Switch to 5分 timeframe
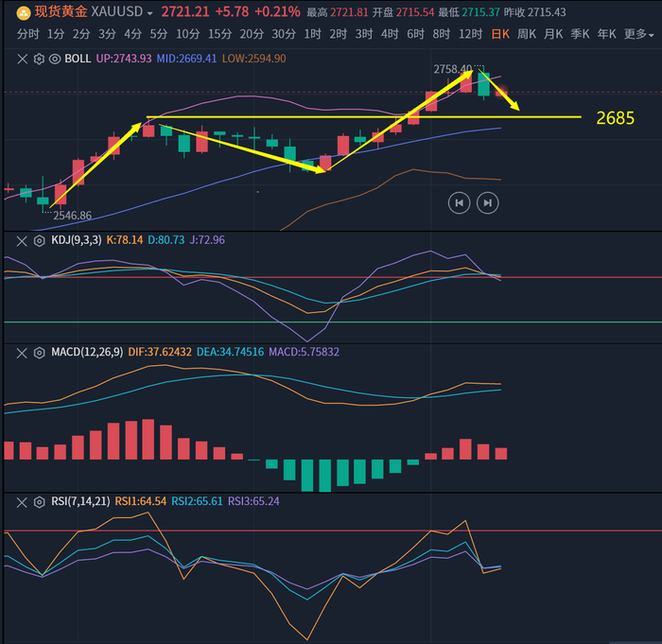 point(158,34)
